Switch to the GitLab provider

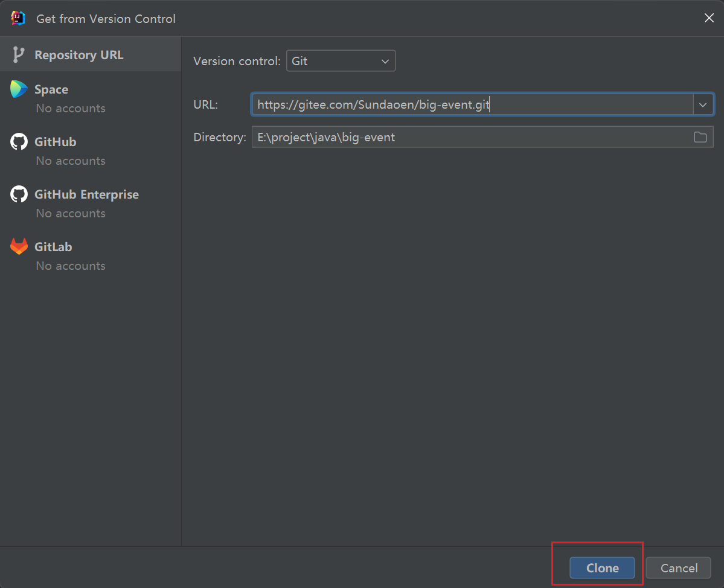click(x=91, y=256)
